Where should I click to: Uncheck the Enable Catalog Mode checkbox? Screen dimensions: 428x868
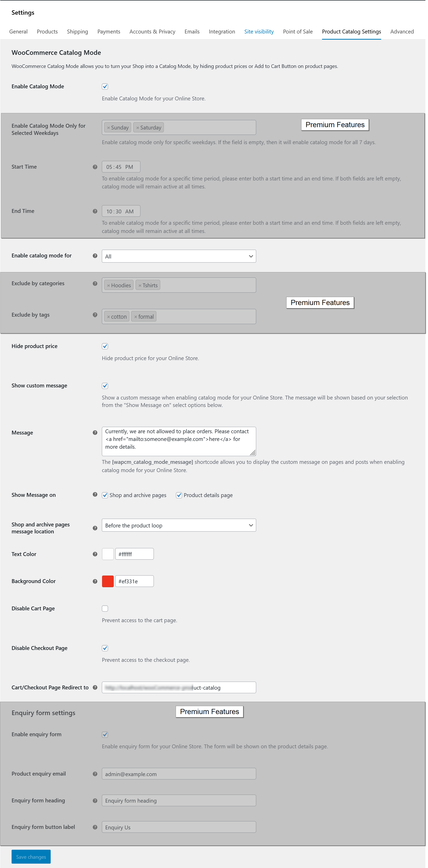(105, 86)
